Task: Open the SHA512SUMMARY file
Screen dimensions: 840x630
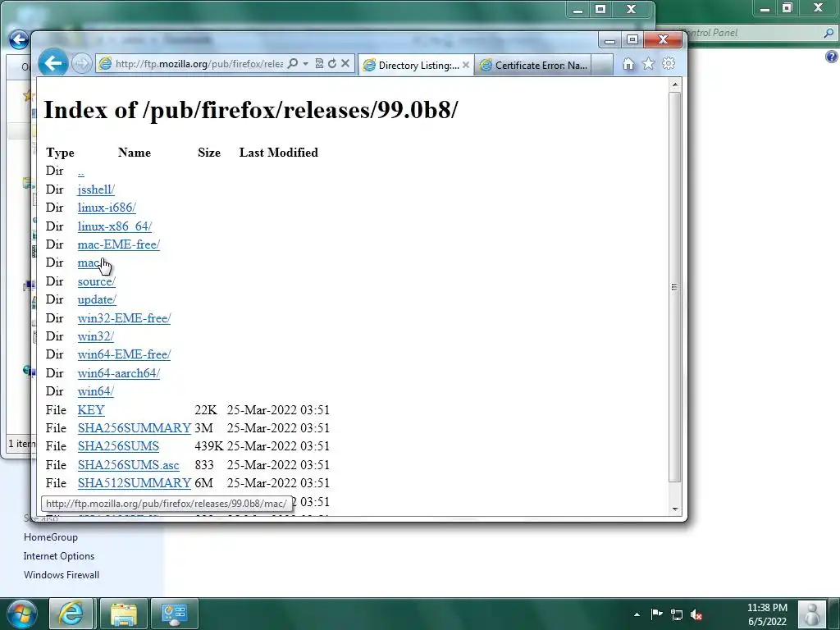Action: (x=134, y=483)
